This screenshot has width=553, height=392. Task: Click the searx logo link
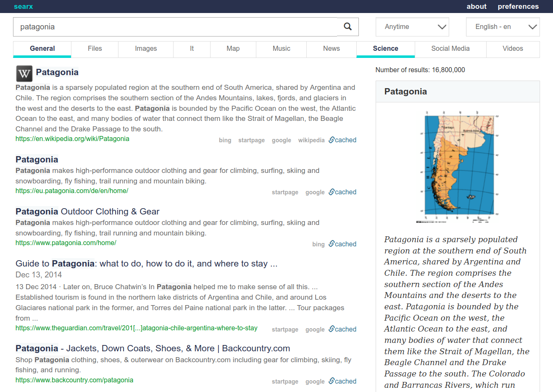23,6
